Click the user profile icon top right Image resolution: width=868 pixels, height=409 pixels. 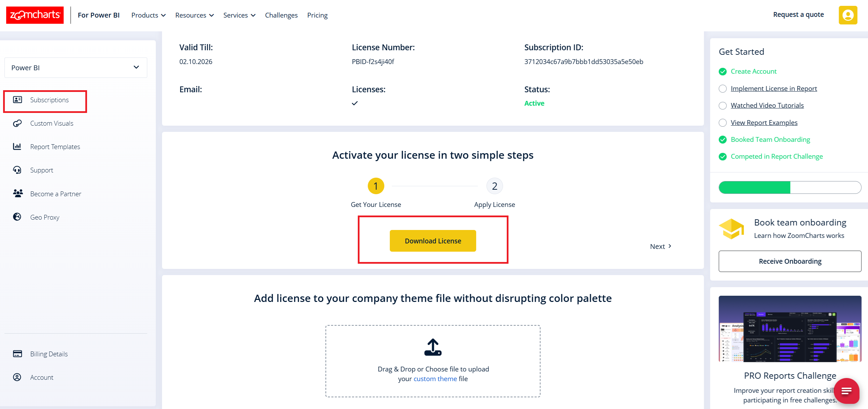[848, 15]
